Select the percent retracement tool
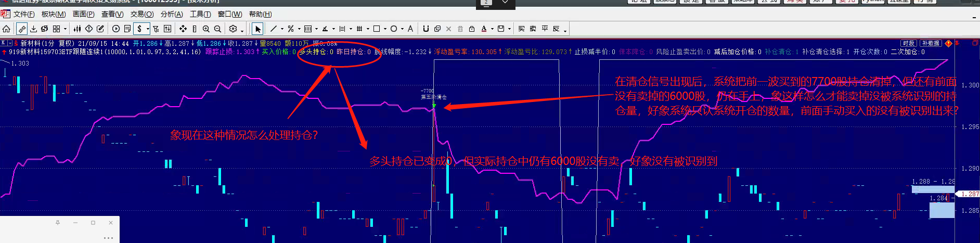This screenshot has height=243, width=980. [291, 29]
